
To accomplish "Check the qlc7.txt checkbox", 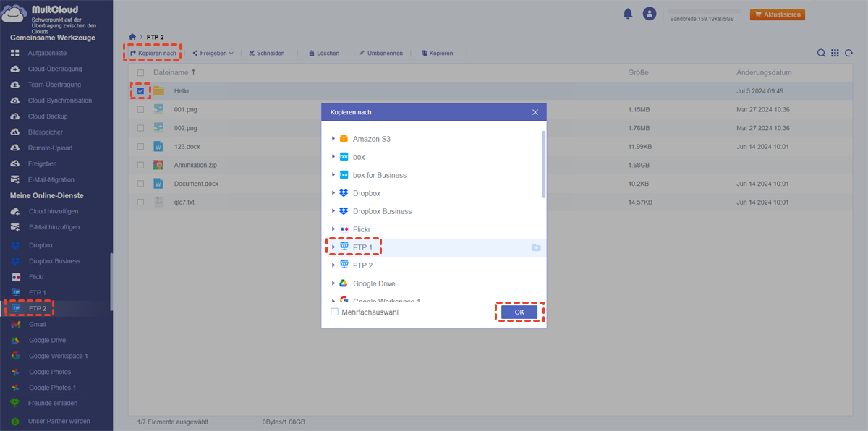I will coord(140,202).
